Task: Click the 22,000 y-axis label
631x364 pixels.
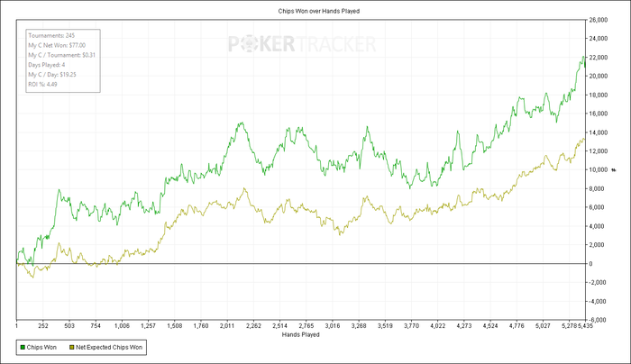Action: [x=599, y=58]
